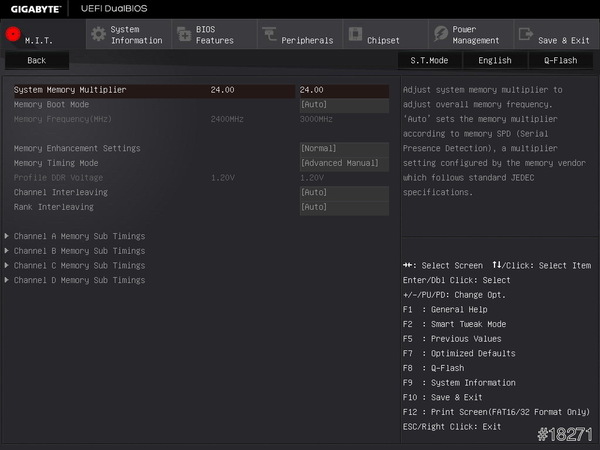Open Memory Timing Mode option list
The height and width of the screenshot is (450, 600).
pos(343,163)
